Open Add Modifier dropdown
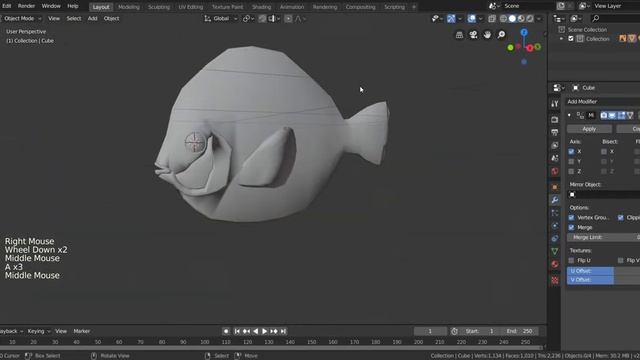Viewport: 640px width, 360px height. coord(603,102)
